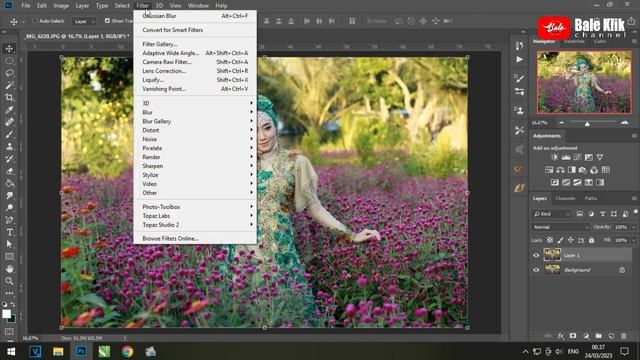Toggle lock all padlock icon

coord(591,240)
